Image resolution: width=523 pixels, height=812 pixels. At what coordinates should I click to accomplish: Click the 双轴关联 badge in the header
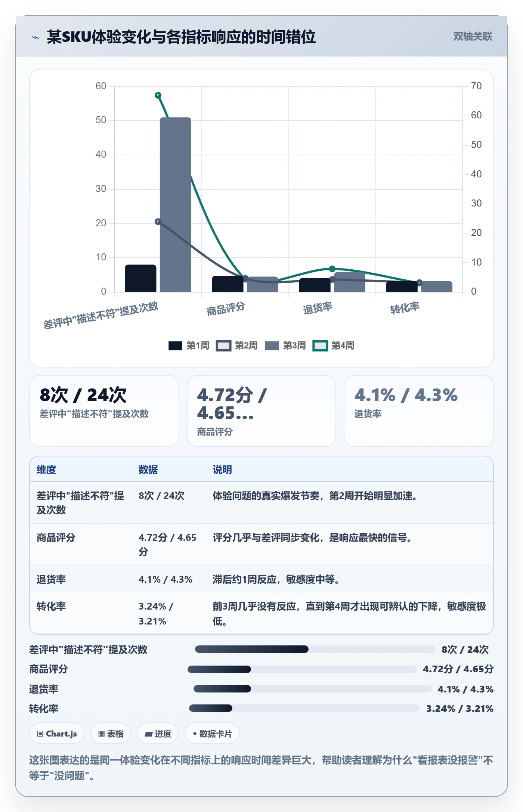[473, 37]
